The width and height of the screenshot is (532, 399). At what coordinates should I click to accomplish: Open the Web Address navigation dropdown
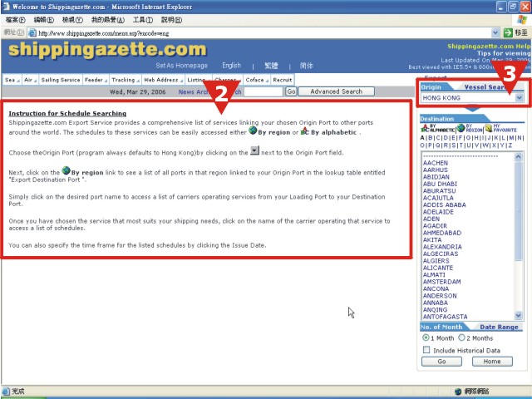click(164, 80)
